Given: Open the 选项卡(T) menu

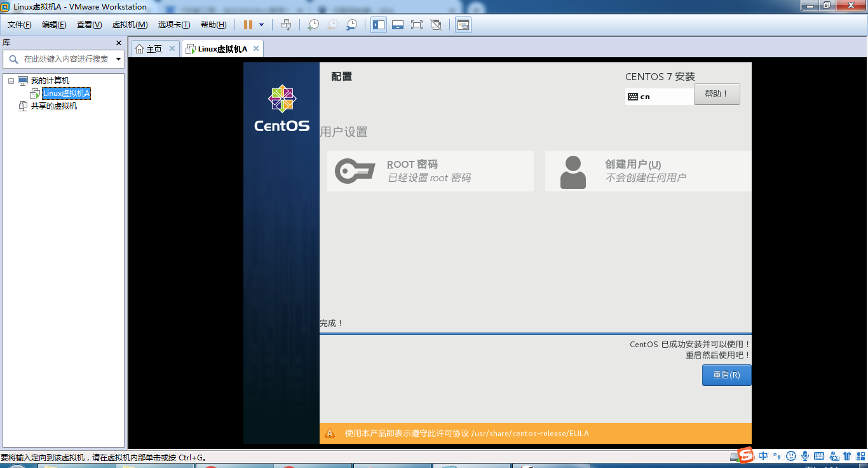Looking at the screenshot, I should [174, 25].
